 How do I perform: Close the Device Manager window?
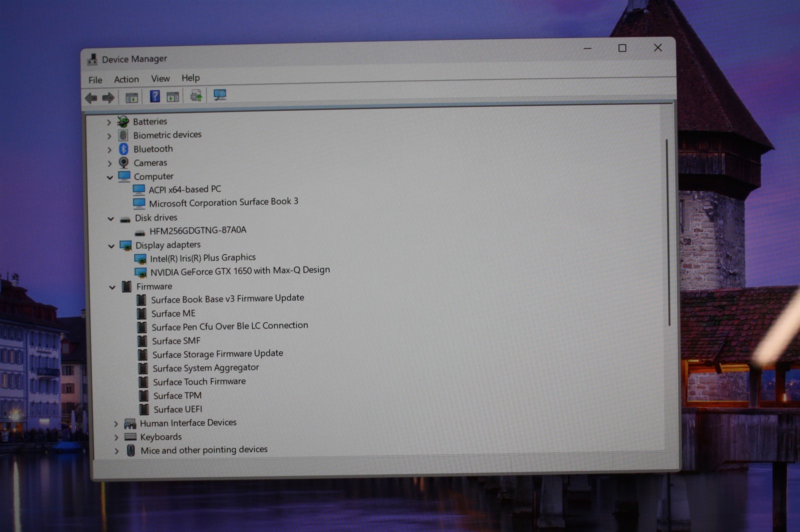coord(658,47)
